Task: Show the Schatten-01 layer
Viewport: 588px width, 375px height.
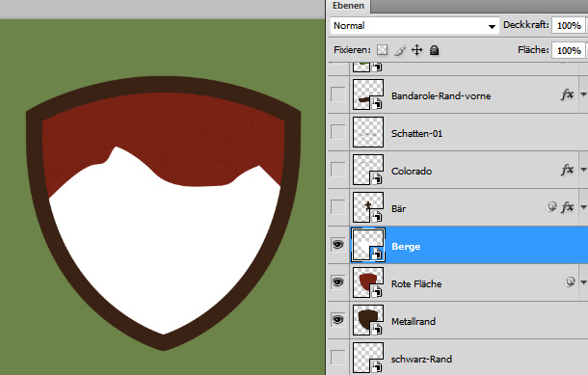Action: [x=338, y=132]
